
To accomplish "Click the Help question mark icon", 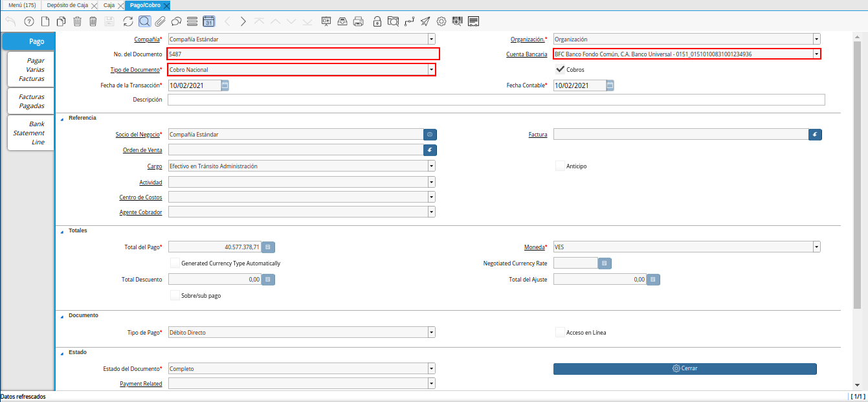I will pos(28,21).
